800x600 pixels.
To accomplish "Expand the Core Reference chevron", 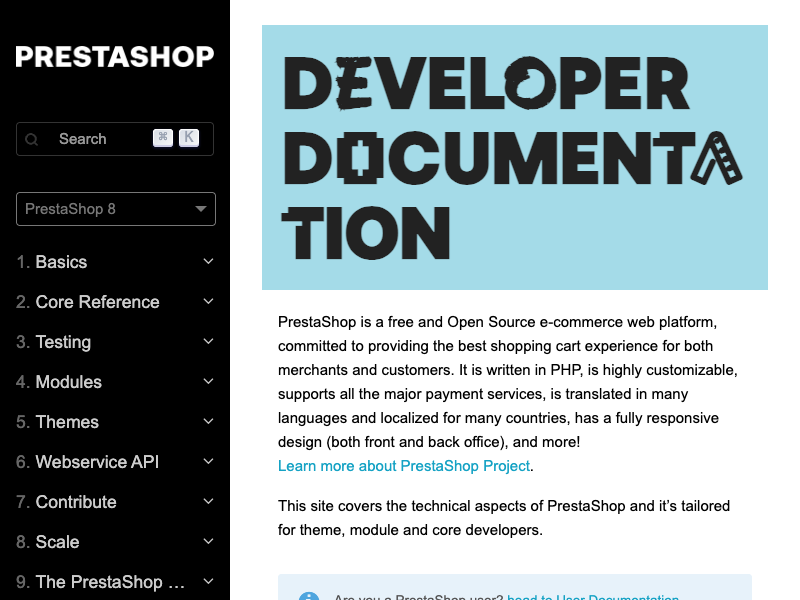I will pyautogui.click(x=208, y=302).
